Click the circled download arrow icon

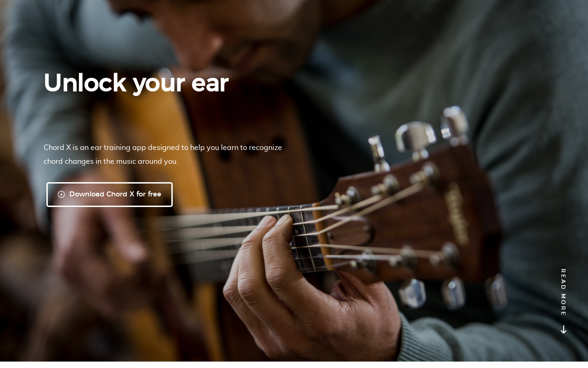coord(61,195)
